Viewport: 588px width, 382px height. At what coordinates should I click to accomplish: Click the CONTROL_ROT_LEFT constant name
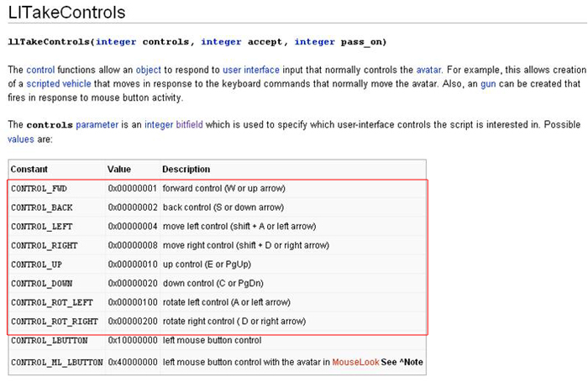pyautogui.click(x=50, y=301)
